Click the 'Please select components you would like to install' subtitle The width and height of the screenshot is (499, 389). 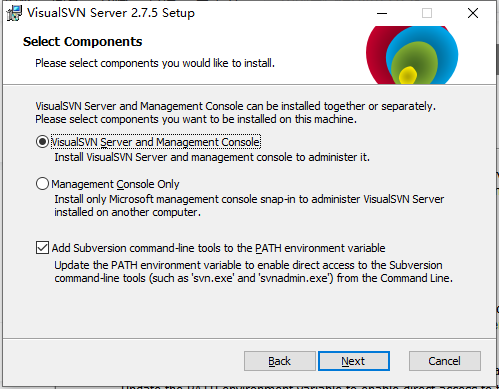pos(155,63)
